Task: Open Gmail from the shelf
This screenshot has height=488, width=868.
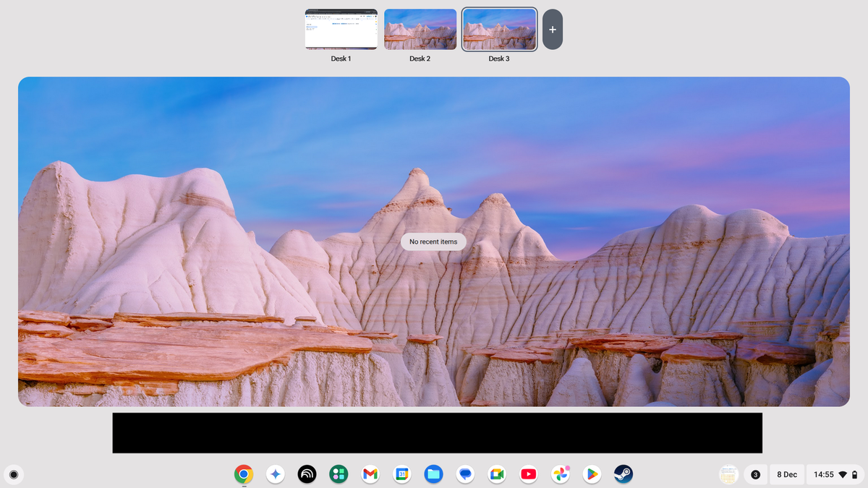Action: click(x=370, y=474)
